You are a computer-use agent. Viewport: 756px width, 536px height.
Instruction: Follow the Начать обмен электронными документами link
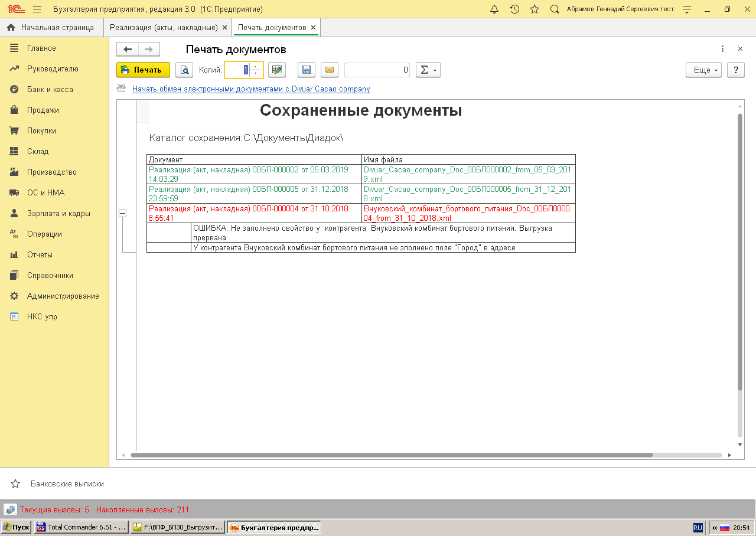coord(251,89)
